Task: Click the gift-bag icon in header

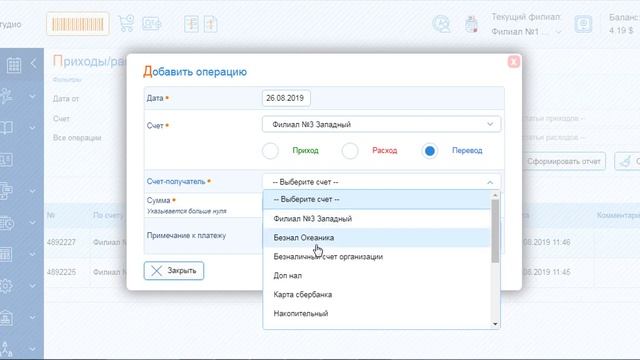Action: (x=471, y=24)
